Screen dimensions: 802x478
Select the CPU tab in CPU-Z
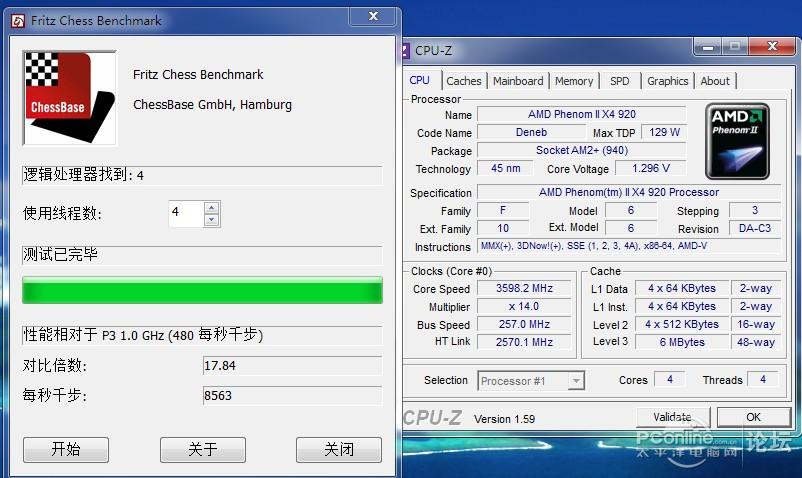(419, 80)
